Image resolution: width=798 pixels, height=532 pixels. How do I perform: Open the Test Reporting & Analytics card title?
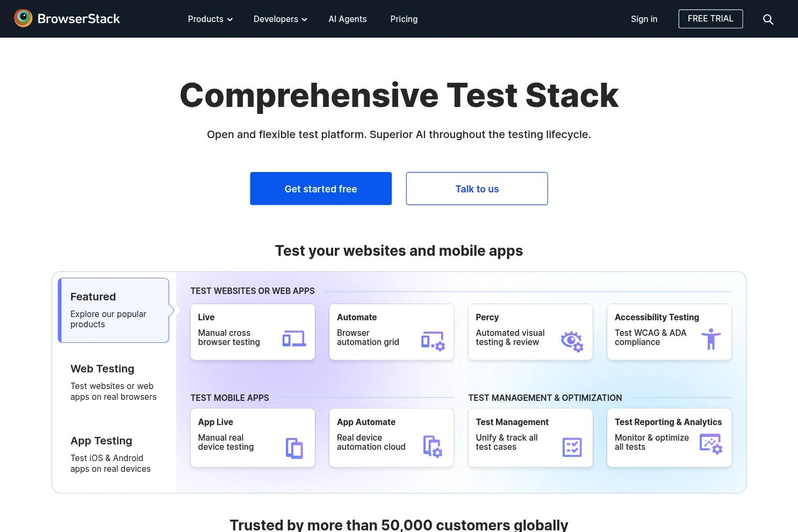click(x=668, y=422)
